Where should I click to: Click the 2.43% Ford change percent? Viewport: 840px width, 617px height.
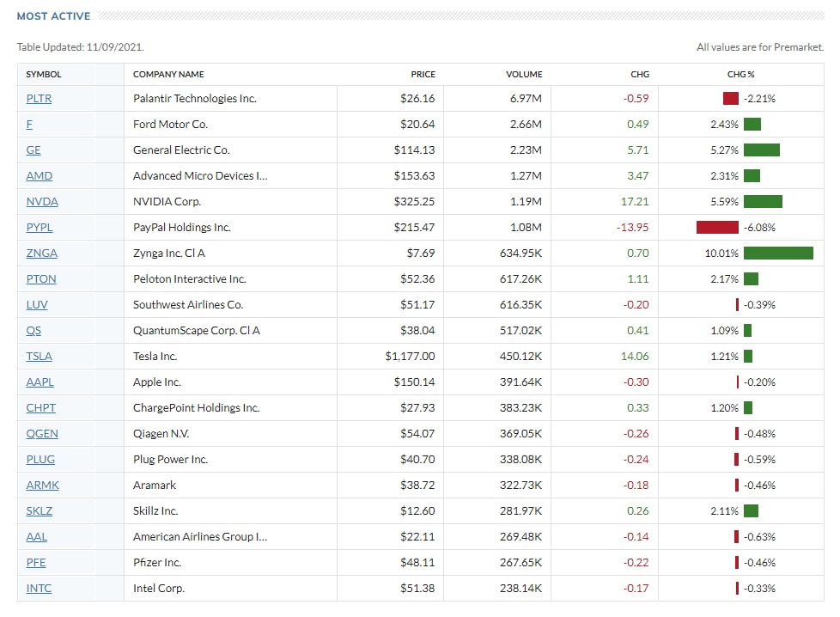[x=724, y=125]
